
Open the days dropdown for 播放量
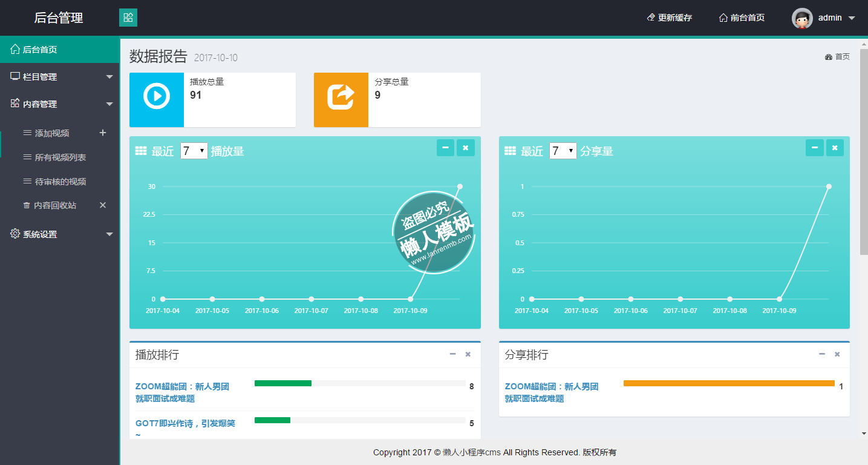[194, 151]
